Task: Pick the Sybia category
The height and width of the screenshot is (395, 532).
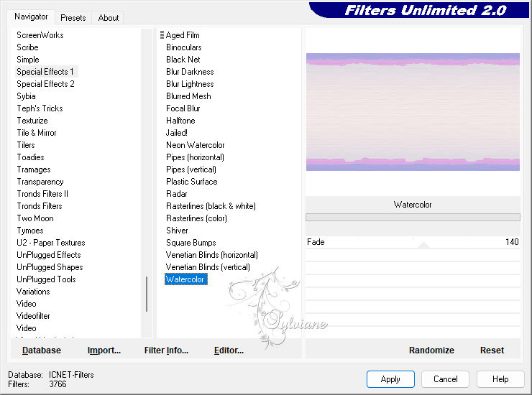Action: (26, 96)
